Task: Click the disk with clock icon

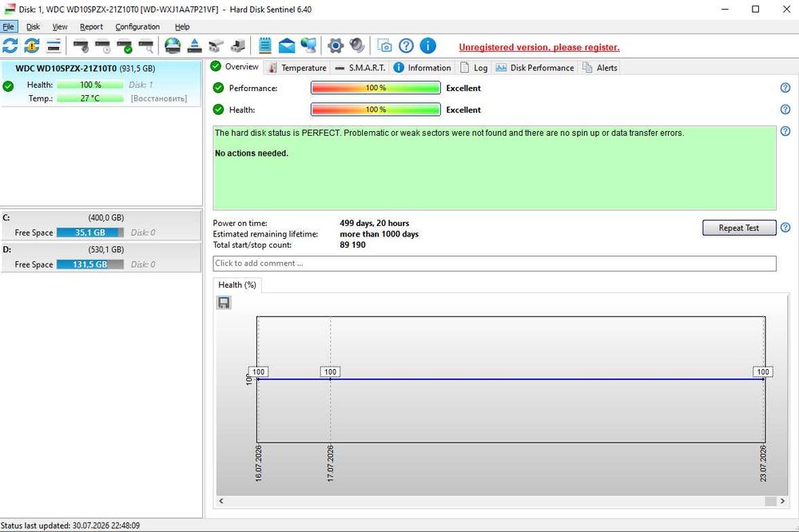Action: 103,46
